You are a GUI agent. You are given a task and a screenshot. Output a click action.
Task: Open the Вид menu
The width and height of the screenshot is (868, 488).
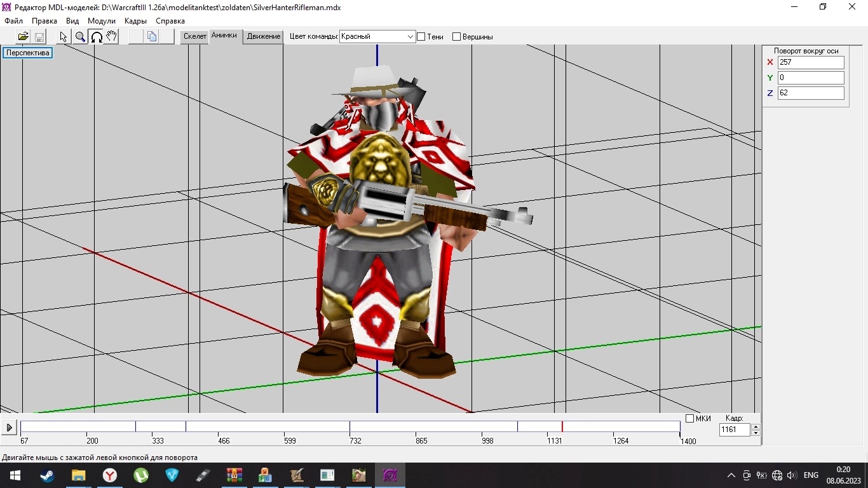tap(72, 21)
